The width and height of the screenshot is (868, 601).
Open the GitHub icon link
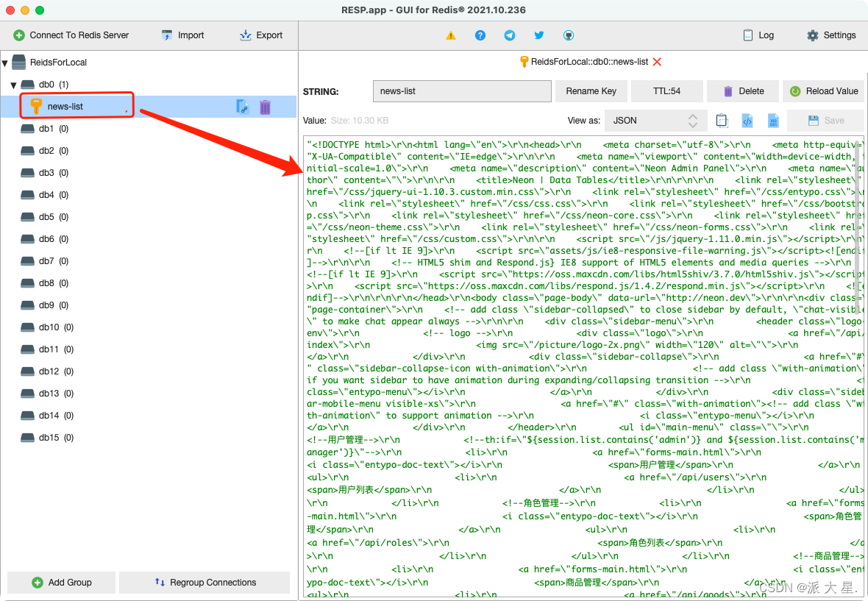(569, 35)
